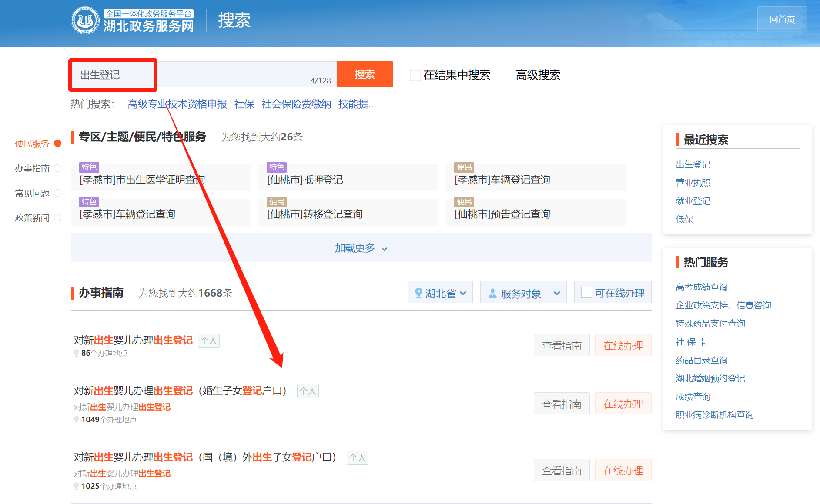Screen dimensions: 820x504
Task: Click the location pin icon beside 湖北省
Action: tap(418, 293)
